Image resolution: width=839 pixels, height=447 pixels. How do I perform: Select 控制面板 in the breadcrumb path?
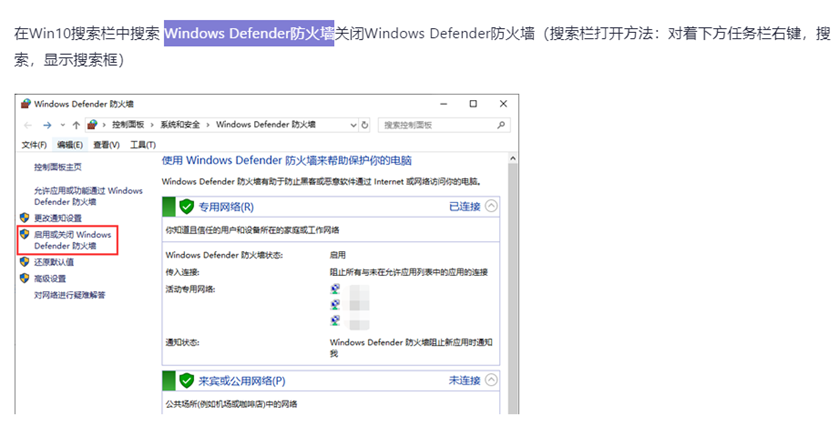(128, 125)
